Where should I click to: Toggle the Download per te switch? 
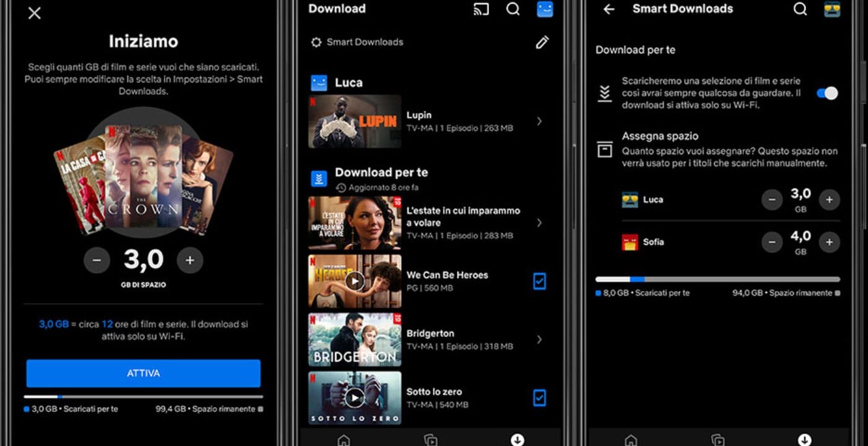click(x=827, y=93)
